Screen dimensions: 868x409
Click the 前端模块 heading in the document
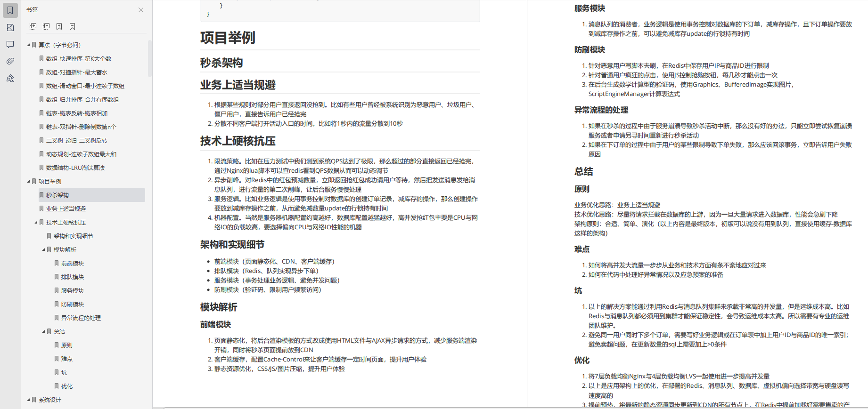pyautogui.click(x=216, y=325)
